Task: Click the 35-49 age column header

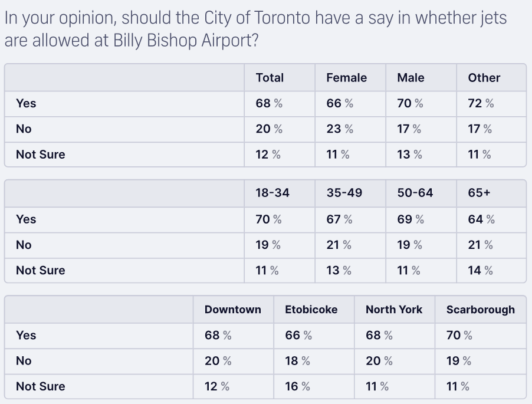Action: tap(344, 193)
